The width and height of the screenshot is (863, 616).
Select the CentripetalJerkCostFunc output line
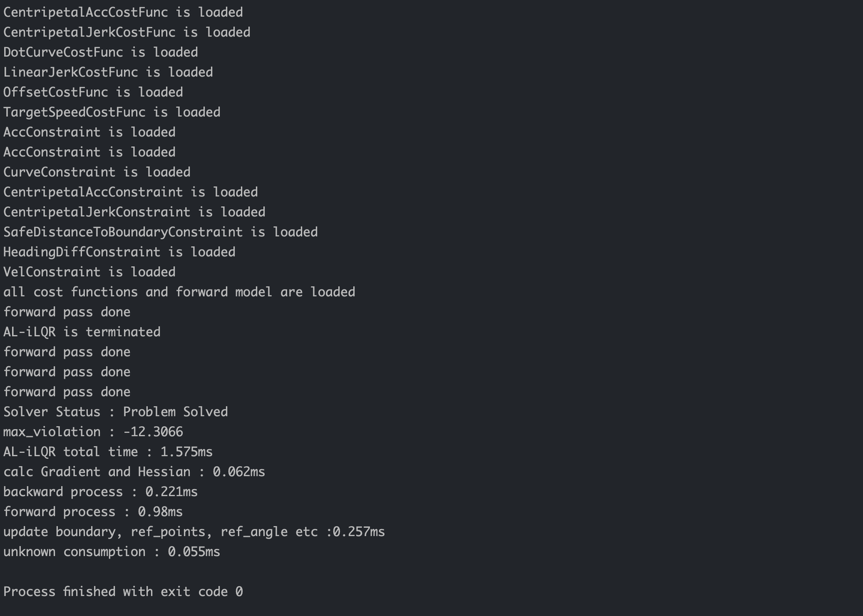[x=126, y=32]
